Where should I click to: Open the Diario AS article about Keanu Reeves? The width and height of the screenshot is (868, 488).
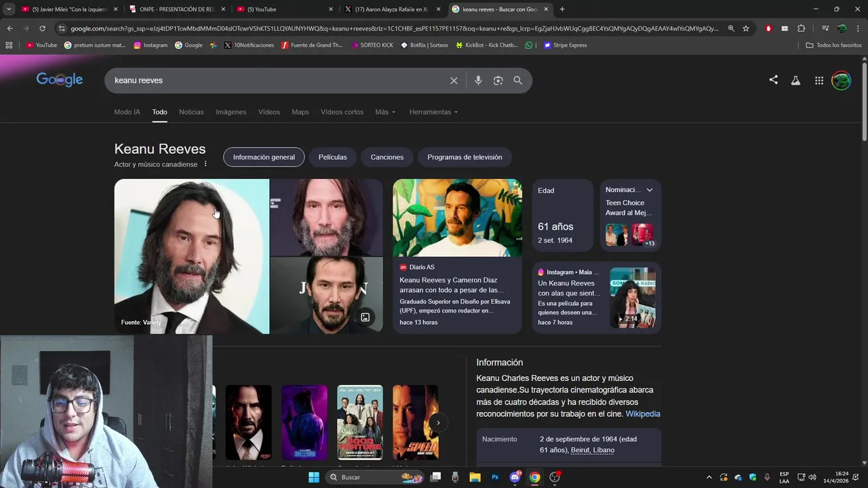point(457,256)
